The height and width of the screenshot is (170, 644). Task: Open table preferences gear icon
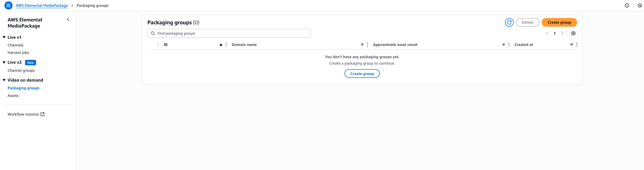pos(573,33)
